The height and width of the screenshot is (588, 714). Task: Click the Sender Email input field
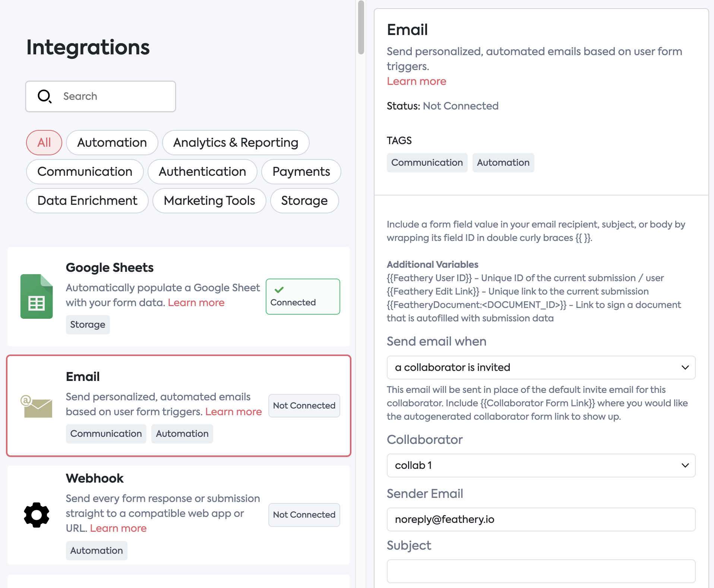tap(541, 519)
